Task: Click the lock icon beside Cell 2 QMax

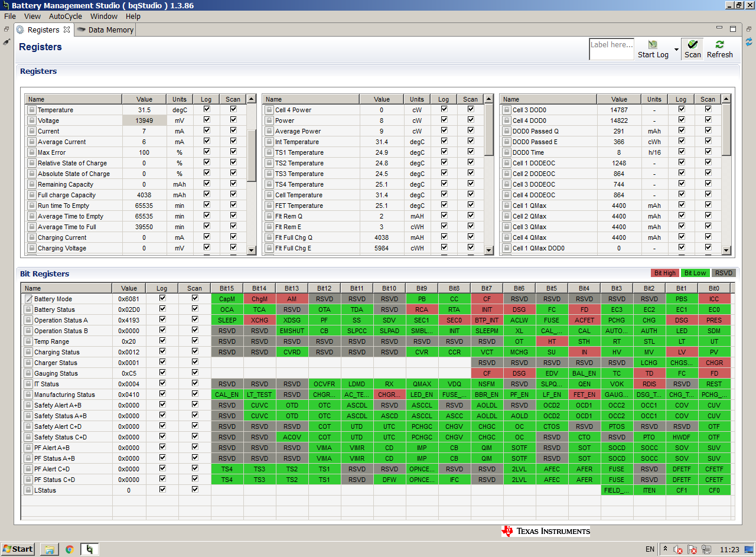Action: pos(507,216)
